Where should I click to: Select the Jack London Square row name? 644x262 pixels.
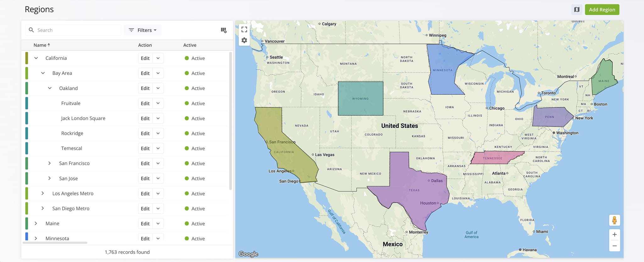[x=83, y=118]
